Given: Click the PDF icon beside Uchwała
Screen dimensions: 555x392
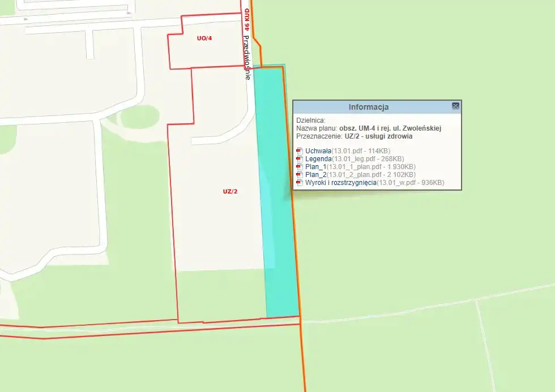Looking at the screenshot, I should (300, 151).
